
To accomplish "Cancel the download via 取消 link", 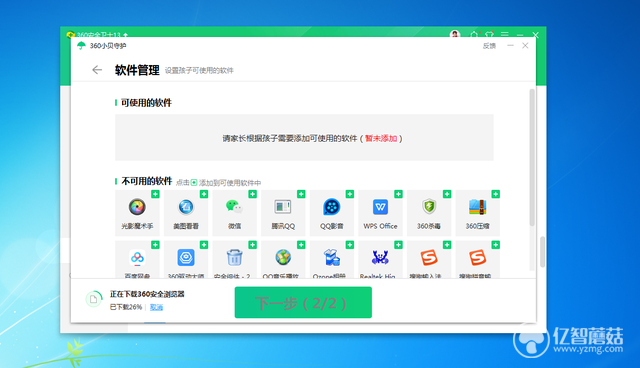I will coord(156,307).
